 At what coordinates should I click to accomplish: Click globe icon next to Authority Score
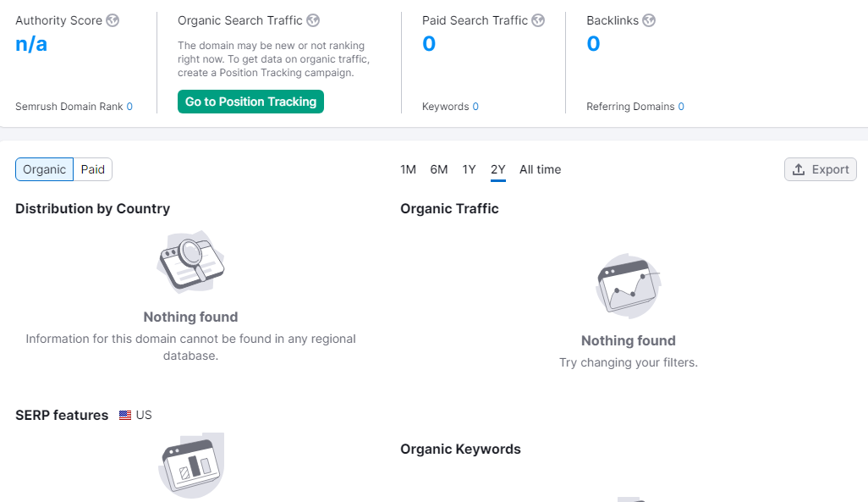point(113,20)
